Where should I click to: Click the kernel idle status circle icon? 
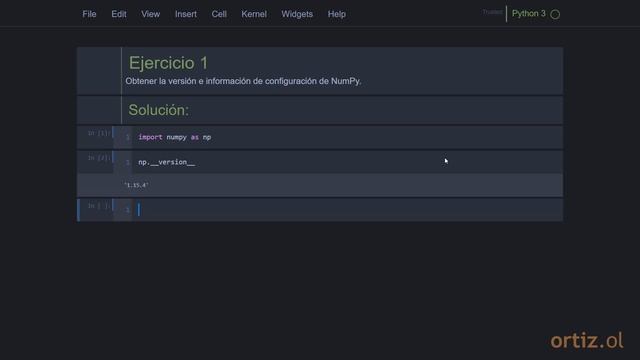tap(555, 14)
